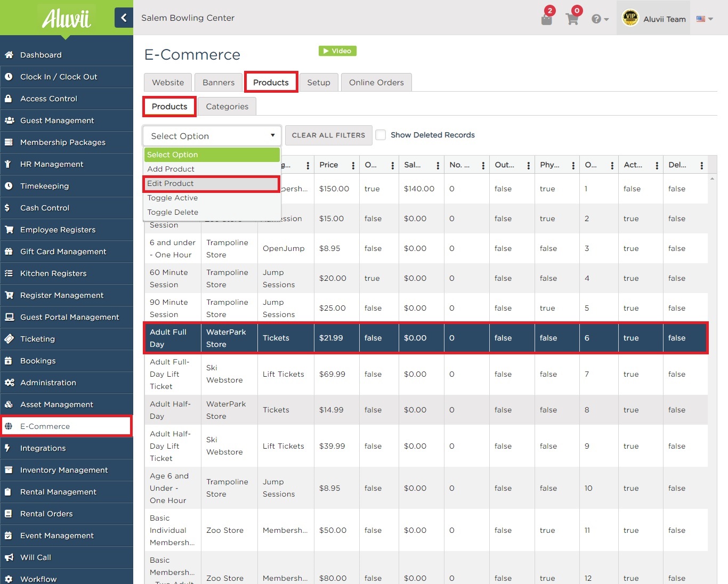Click the Clock In / Clock Out clock icon

[x=9, y=77]
